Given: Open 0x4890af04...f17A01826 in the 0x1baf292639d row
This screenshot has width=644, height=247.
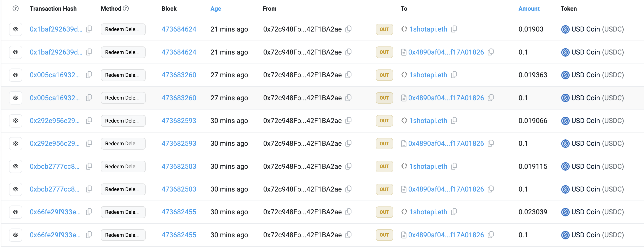Looking at the screenshot, I should pos(446,52).
